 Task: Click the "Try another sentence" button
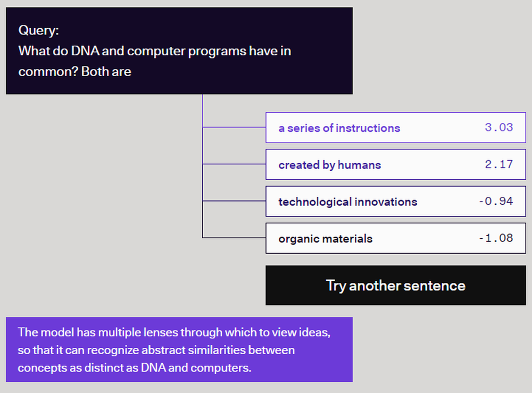click(x=395, y=286)
